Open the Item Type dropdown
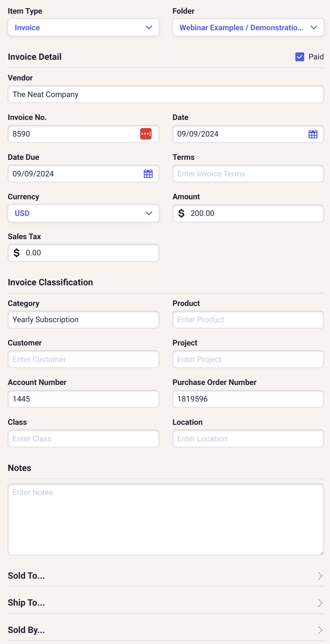Viewport: 330px width, 644px height. pos(83,28)
